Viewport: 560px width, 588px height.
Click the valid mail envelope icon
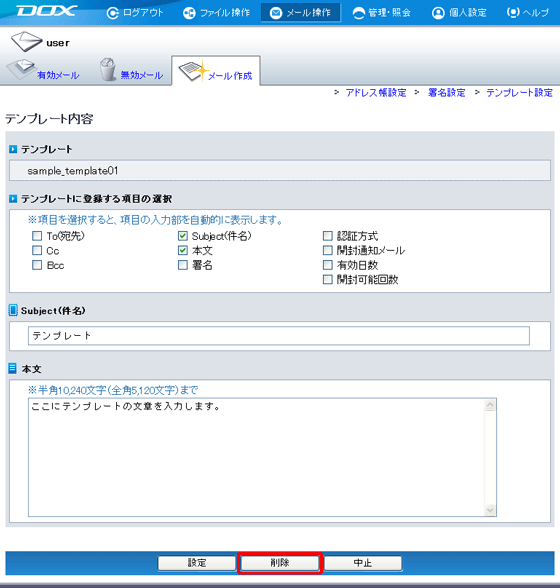click(21, 69)
